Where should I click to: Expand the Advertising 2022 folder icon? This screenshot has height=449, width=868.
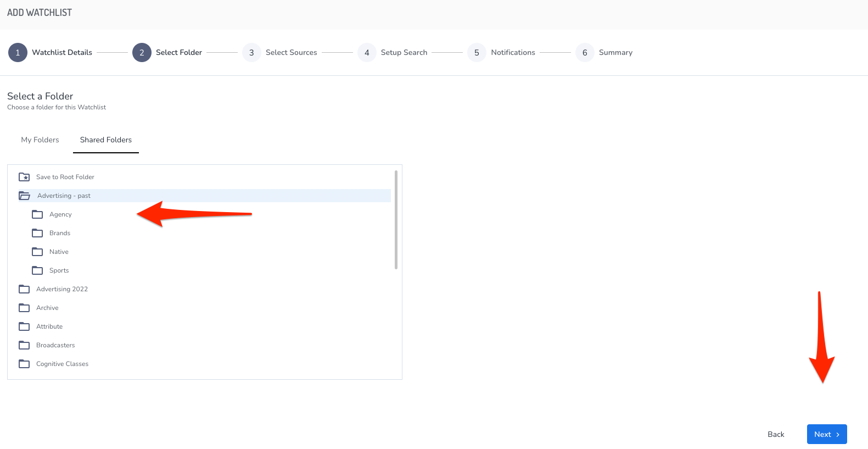(x=24, y=289)
